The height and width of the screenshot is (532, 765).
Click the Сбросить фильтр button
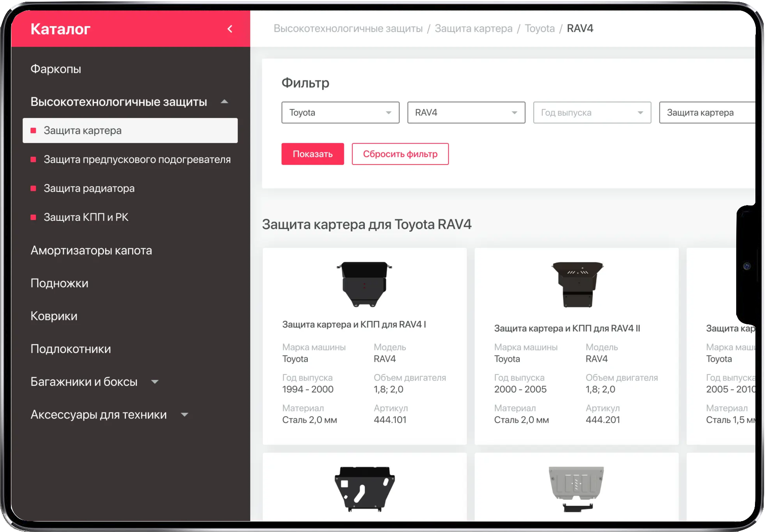(x=400, y=154)
